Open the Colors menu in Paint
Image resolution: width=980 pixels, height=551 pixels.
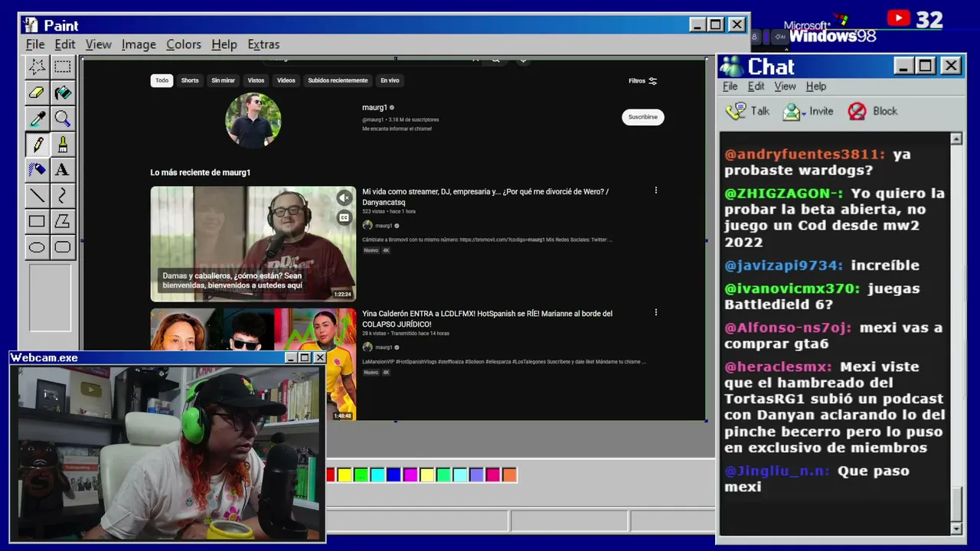(x=184, y=44)
